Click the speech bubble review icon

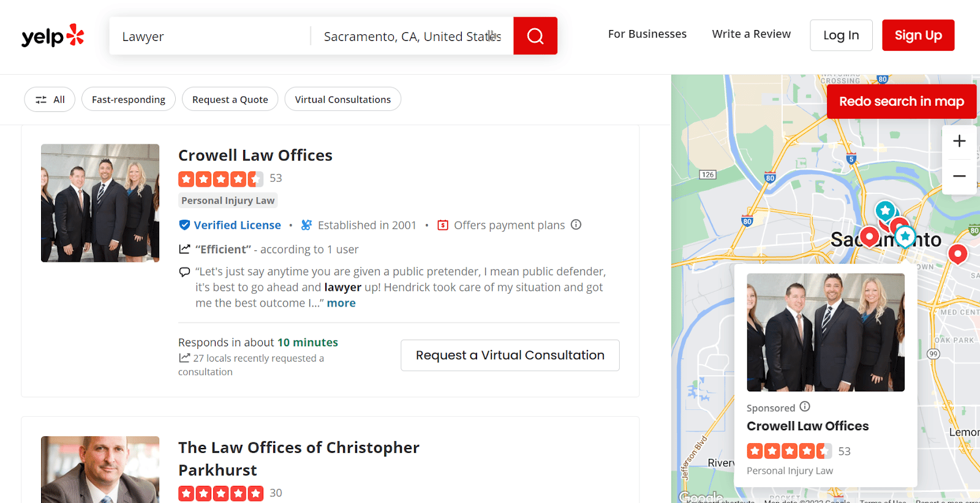pyautogui.click(x=184, y=272)
